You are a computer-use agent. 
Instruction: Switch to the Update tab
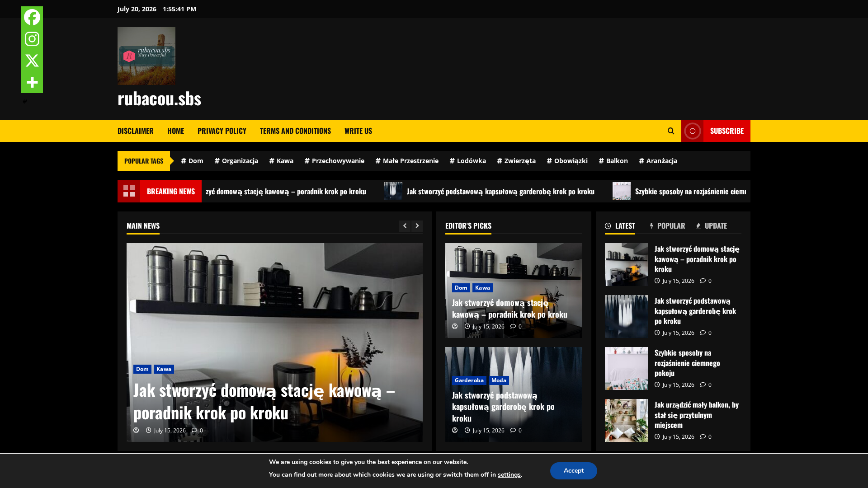point(712,226)
